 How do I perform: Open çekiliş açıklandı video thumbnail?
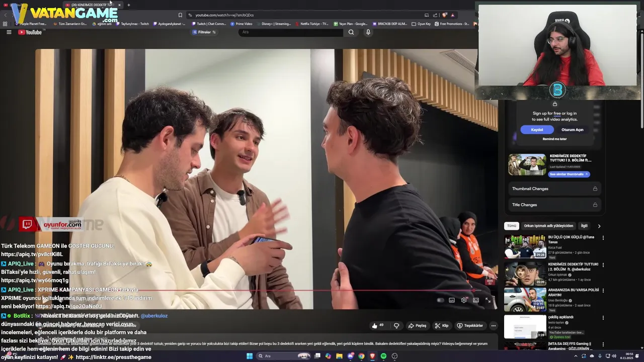coord(525,326)
